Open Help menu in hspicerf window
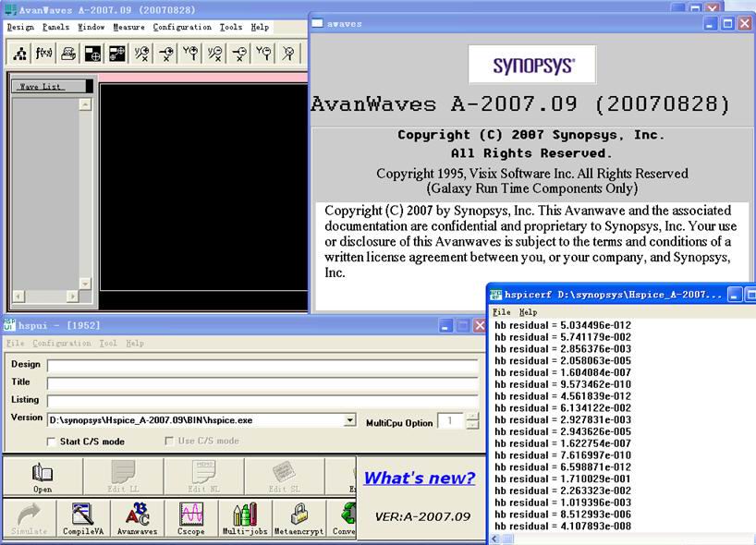This screenshot has width=756, height=545. pos(528,312)
